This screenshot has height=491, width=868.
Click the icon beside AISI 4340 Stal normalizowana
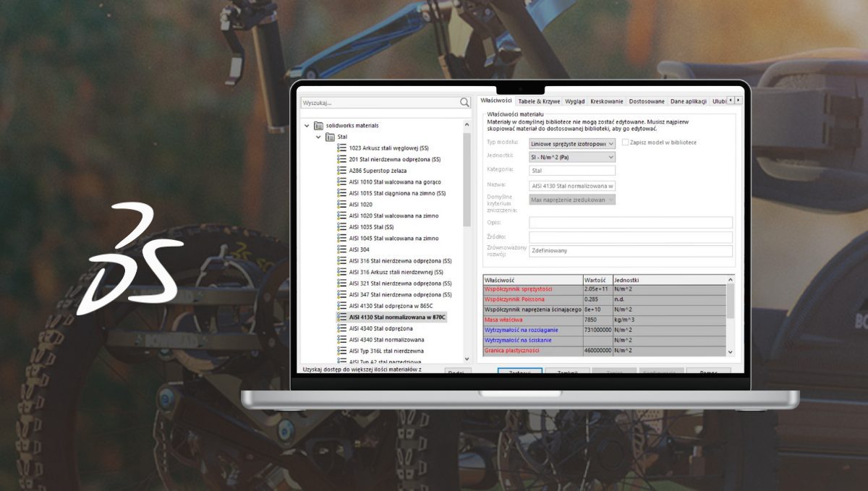click(342, 339)
